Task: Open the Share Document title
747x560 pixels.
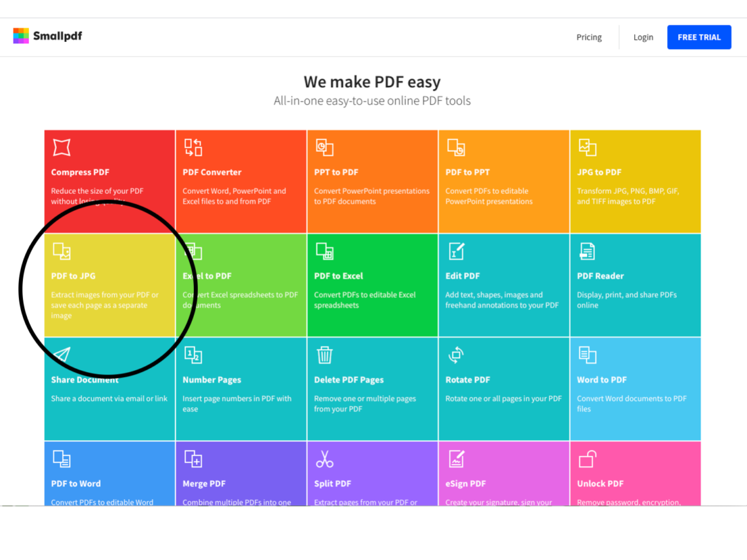Action: [x=85, y=380]
